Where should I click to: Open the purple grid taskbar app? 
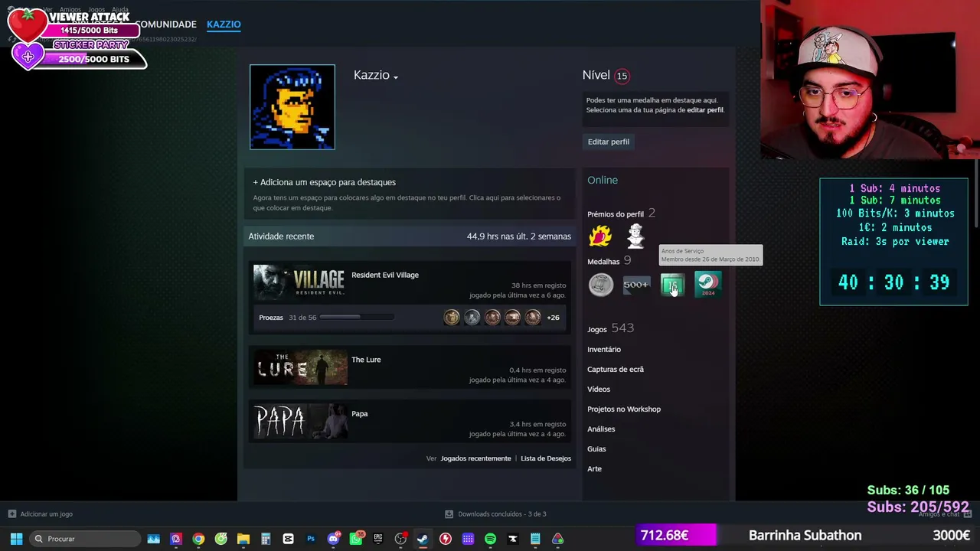point(468,539)
